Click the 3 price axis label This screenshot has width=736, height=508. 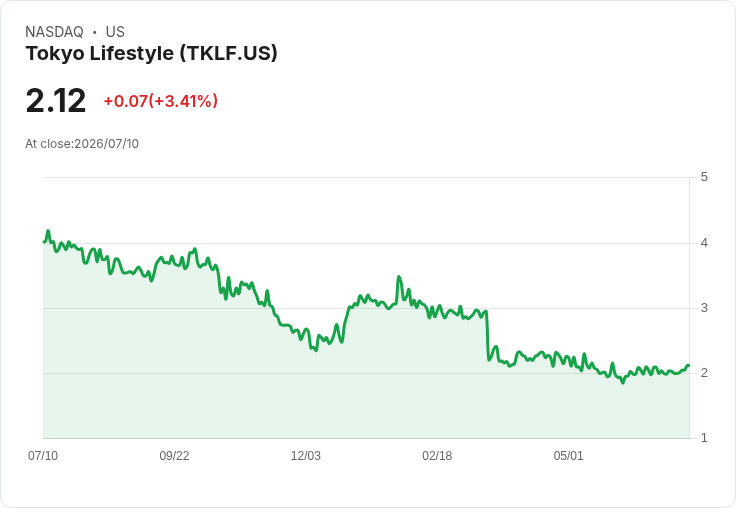click(704, 308)
